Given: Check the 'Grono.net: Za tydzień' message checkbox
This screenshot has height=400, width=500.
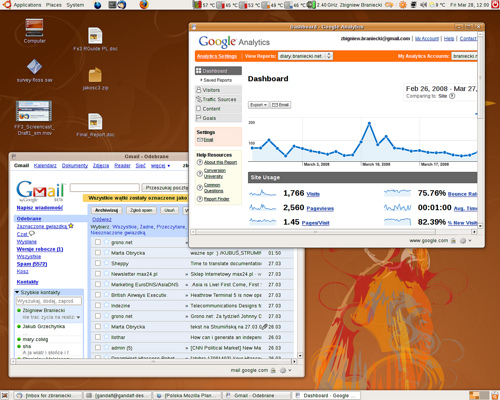Looking at the screenshot, I should point(98,316).
